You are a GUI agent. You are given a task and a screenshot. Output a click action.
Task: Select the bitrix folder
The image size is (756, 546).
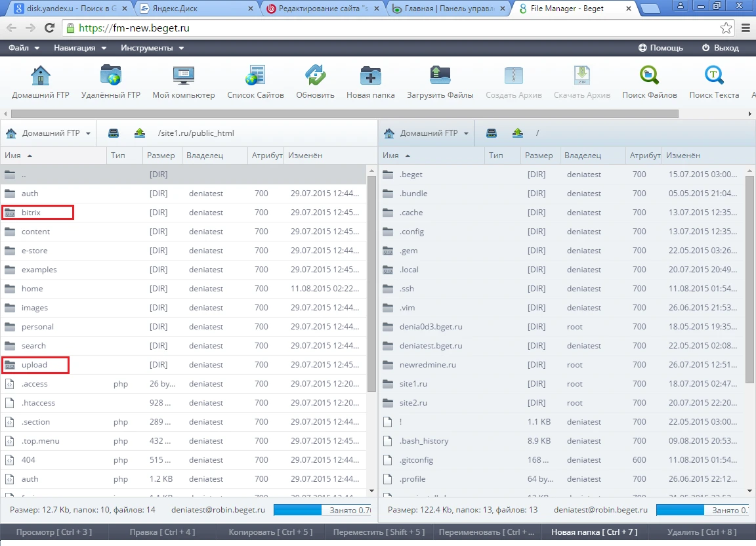pyautogui.click(x=31, y=213)
